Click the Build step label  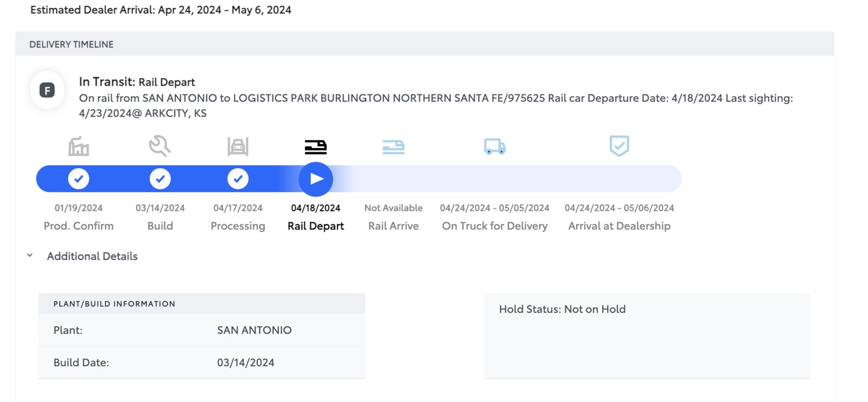(160, 226)
